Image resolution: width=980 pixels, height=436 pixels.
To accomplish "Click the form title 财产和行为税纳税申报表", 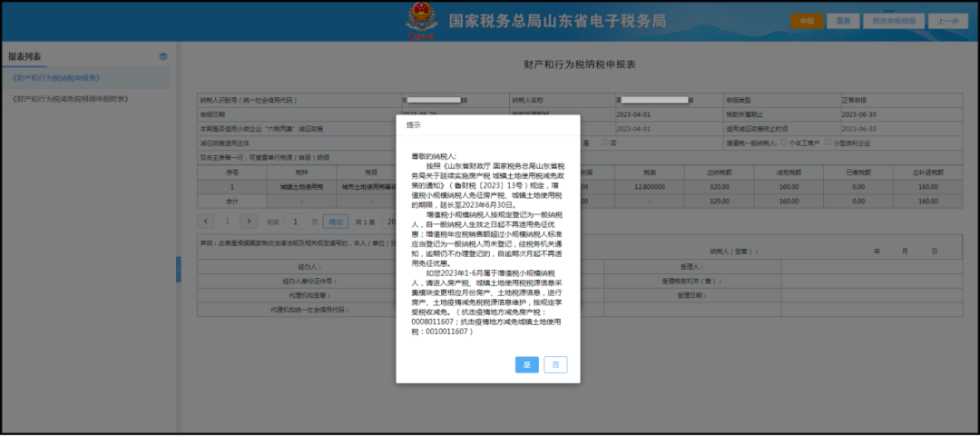I will [x=579, y=64].
